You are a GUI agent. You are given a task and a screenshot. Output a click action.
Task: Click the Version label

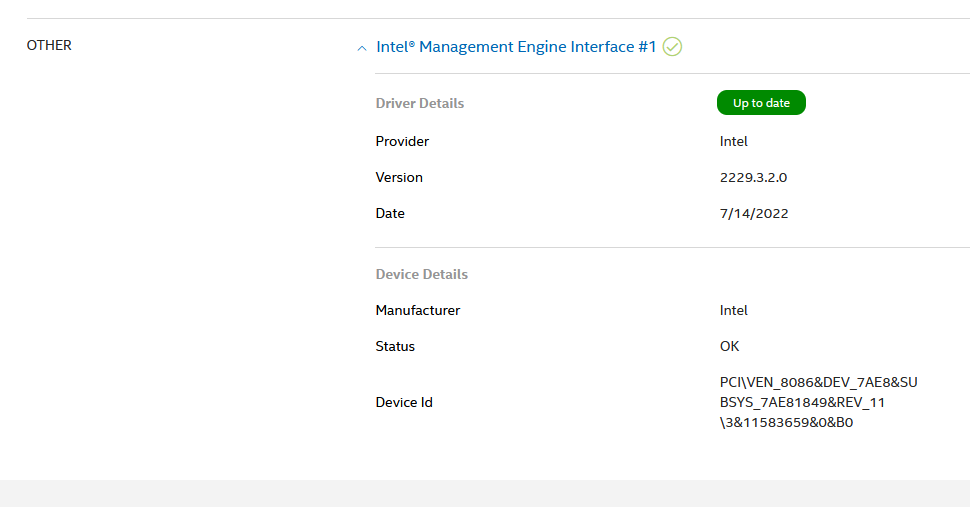(x=399, y=178)
